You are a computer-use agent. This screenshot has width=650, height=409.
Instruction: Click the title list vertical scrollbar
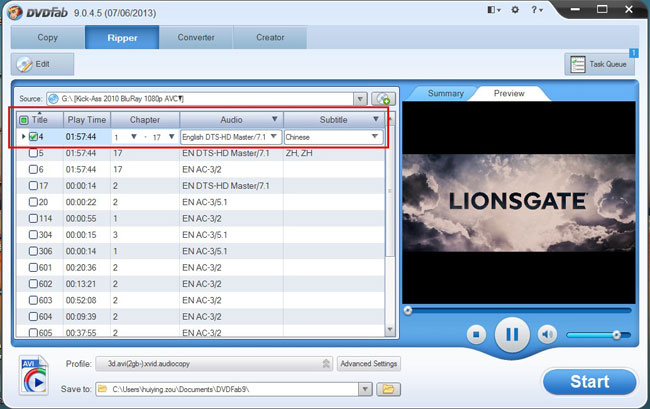[x=390, y=191]
